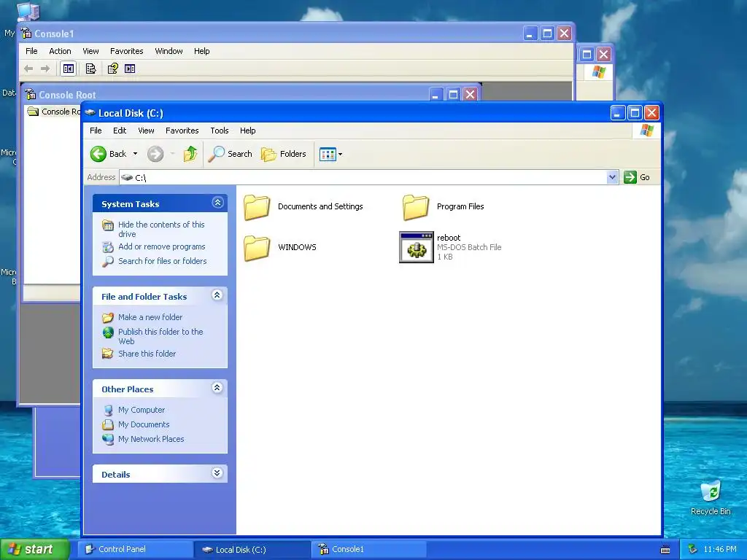Screen dimensions: 747x560
Task: Click Console1 action pane toolbar icon
Action: 130,69
